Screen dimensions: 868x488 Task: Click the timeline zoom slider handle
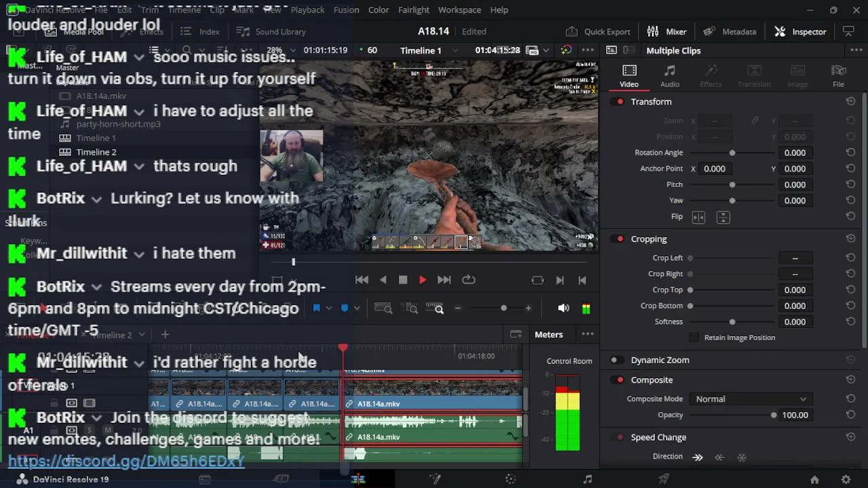[503, 308]
